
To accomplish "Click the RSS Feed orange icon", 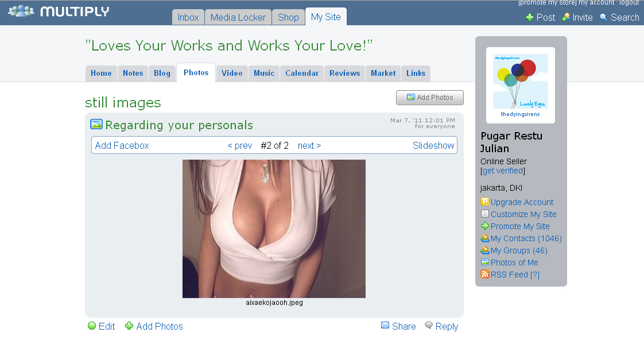I will pyautogui.click(x=485, y=275).
